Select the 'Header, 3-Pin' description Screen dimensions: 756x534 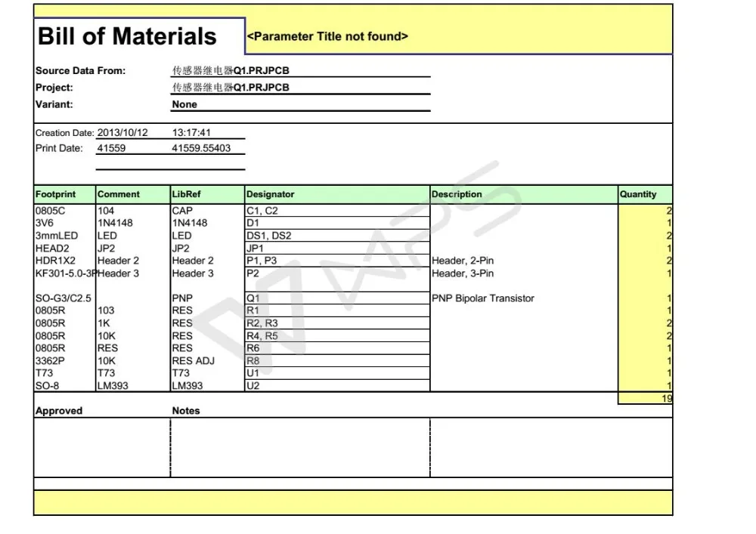pyautogui.click(x=463, y=273)
